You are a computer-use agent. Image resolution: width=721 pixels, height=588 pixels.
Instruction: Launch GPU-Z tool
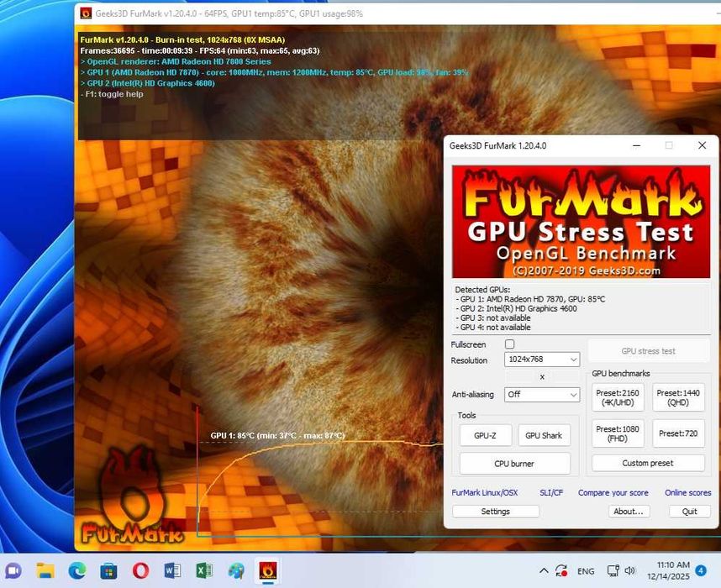coord(485,435)
